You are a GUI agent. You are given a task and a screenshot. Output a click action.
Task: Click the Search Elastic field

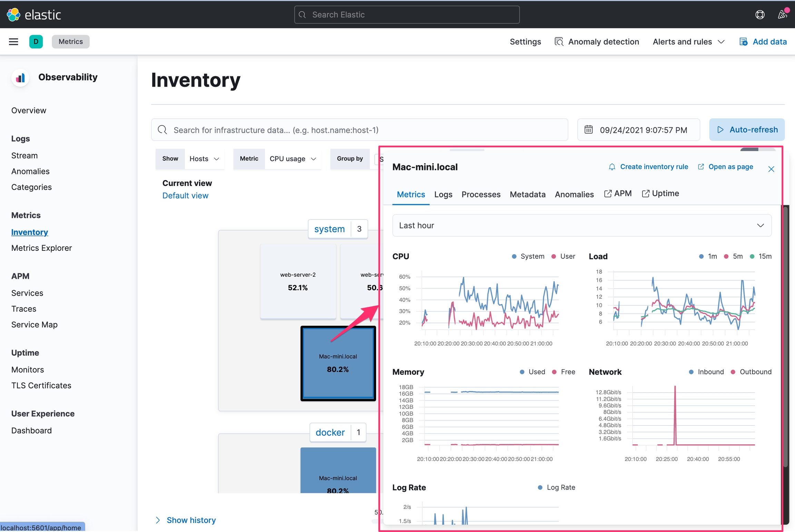pyautogui.click(x=407, y=14)
